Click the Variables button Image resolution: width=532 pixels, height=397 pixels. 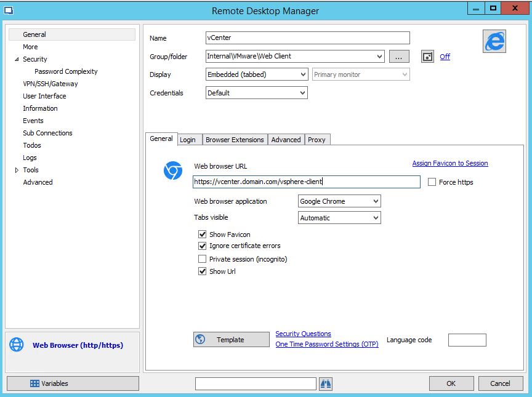(73, 383)
